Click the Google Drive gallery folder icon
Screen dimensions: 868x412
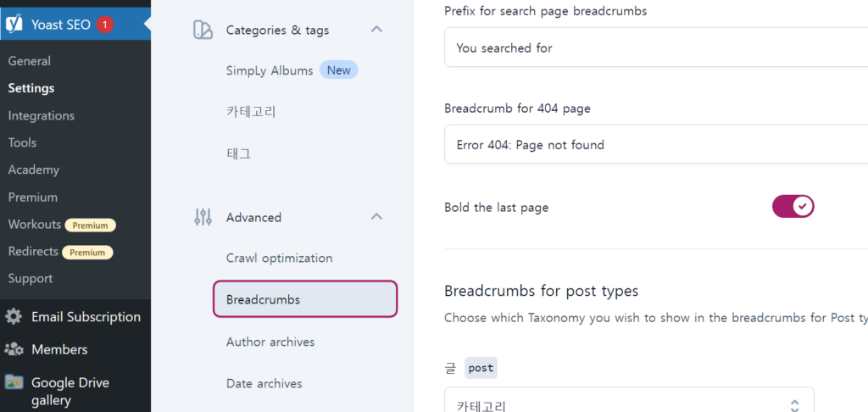14,382
